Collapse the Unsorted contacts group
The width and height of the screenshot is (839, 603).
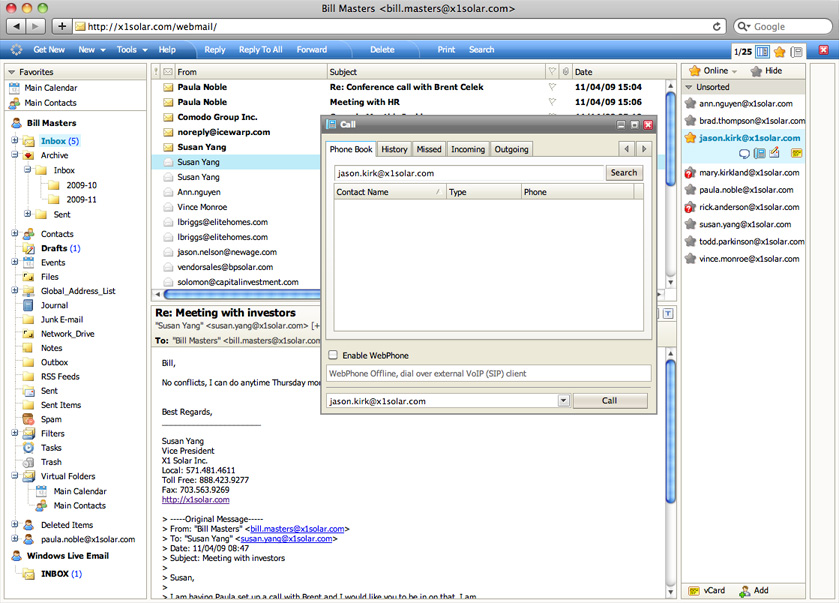tap(688, 88)
